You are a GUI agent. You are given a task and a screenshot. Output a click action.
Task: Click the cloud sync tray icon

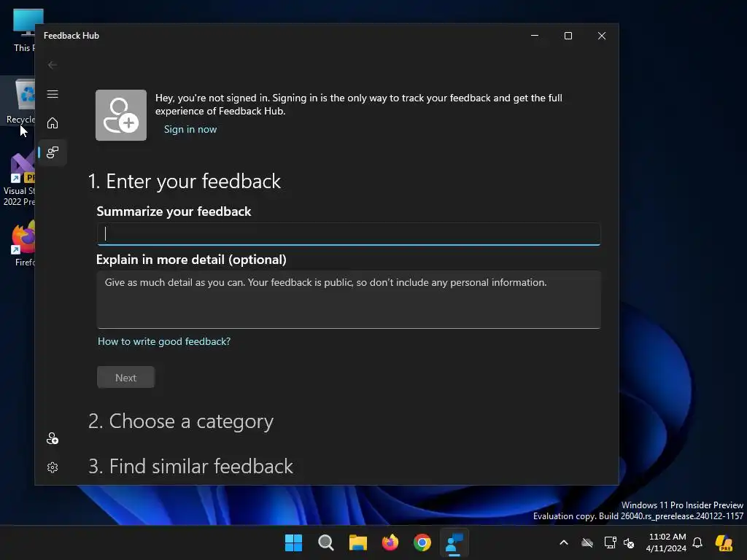[x=587, y=542]
